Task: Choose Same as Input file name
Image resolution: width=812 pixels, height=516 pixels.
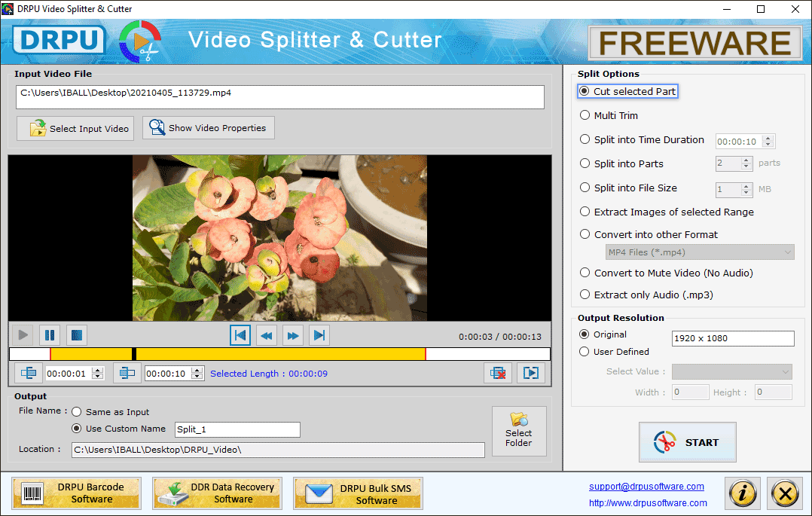Action: [x=110, y=412]
